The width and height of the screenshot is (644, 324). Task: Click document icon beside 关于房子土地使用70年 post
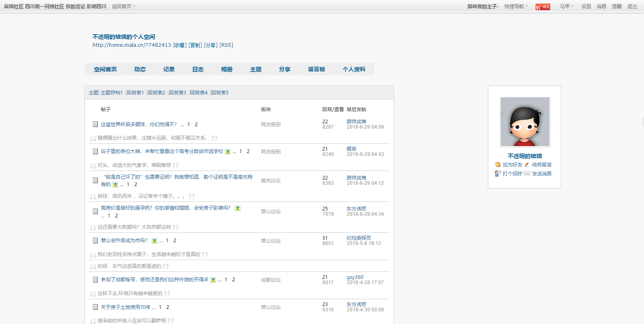pos(95,307)
